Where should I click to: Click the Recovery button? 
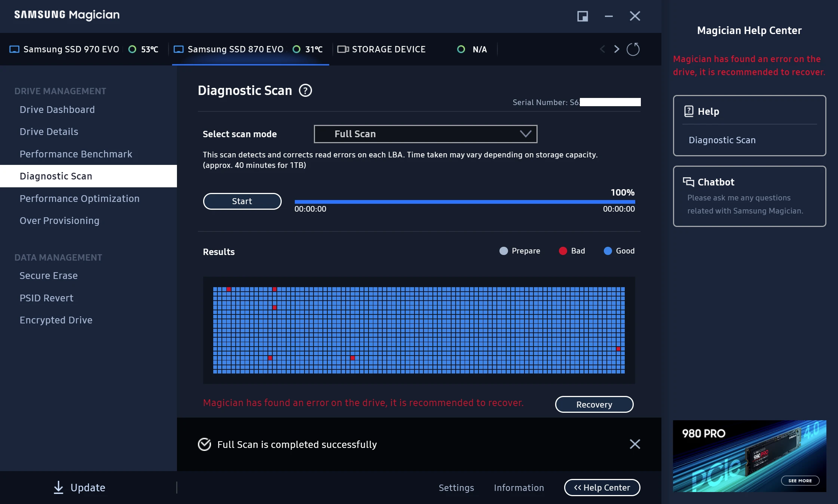pyautogui.click(x=594, y=404)
